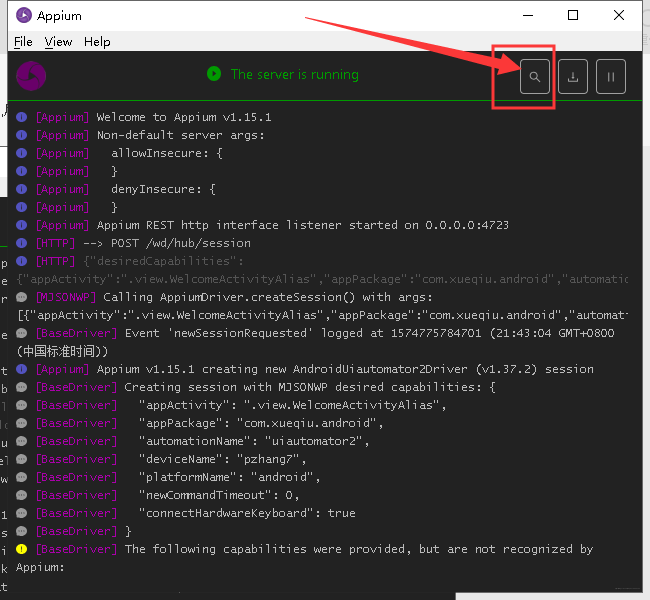Click info icon beside 'Non-default server args:'
650x600 pixels.
click(x=22, y=135)
